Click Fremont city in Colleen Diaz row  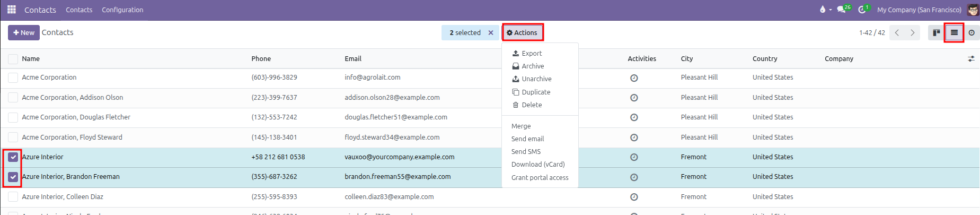click(694, 197)
